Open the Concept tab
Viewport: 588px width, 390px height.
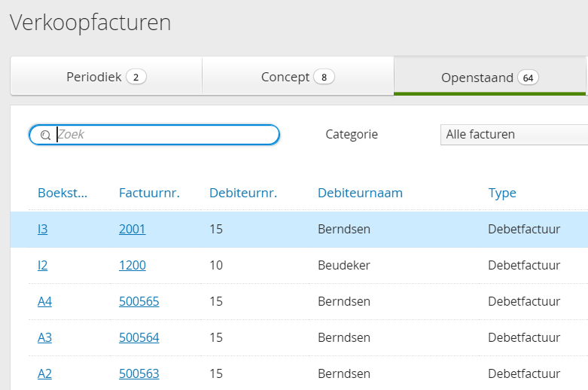pos(297,77)
